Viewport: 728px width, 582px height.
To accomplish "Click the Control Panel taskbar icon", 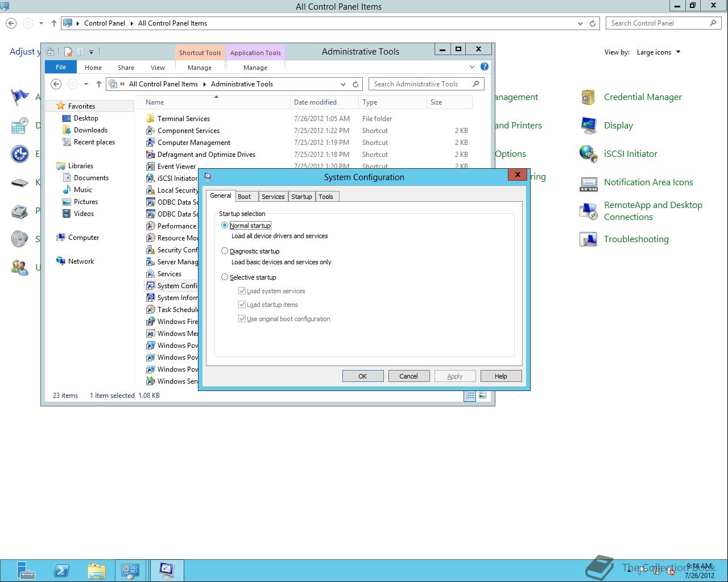I will coord(130,570).
